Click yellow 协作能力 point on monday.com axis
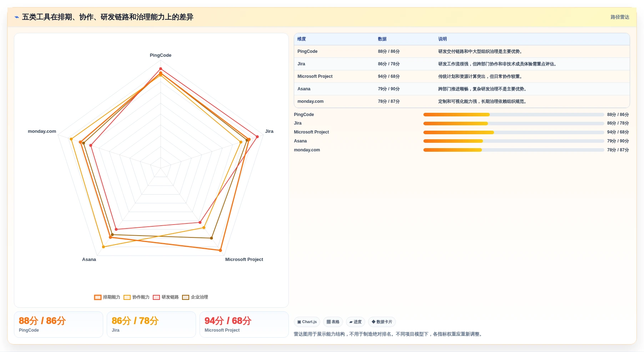The width and height of the screenshot is (644, 352). click(x=71, y=139)
